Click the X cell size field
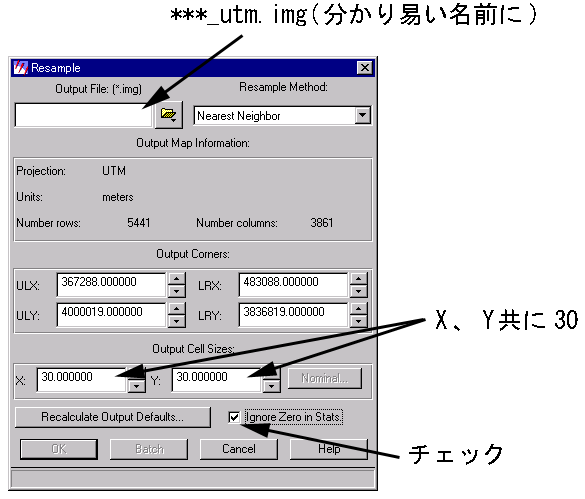This screenshot has width=585, height=499. click(82, 380)
